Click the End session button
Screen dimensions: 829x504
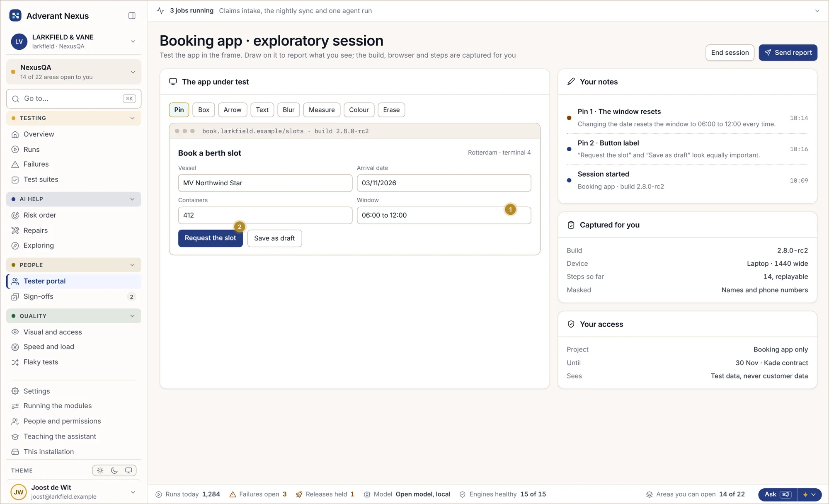click(x=730, y=53)
